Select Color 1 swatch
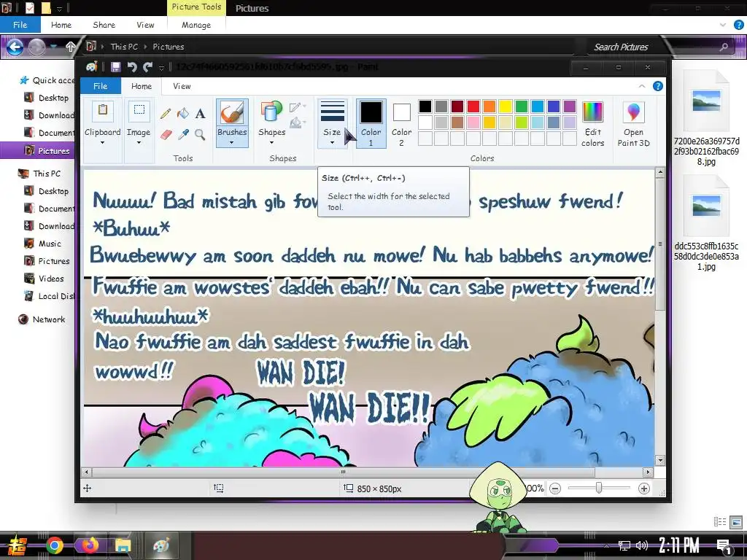This screenshot has width=747, height=560. coord(371,124)
